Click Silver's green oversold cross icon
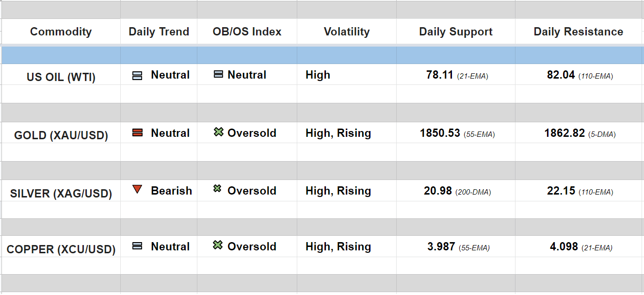The image size is (644, 295). pyautogui.click(x=218, y=189)
